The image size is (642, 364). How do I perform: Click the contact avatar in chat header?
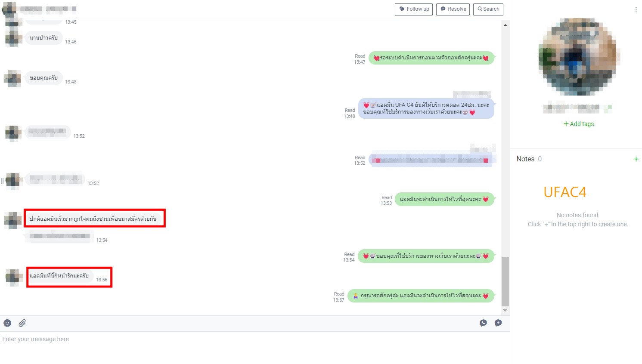coord(9,9)
